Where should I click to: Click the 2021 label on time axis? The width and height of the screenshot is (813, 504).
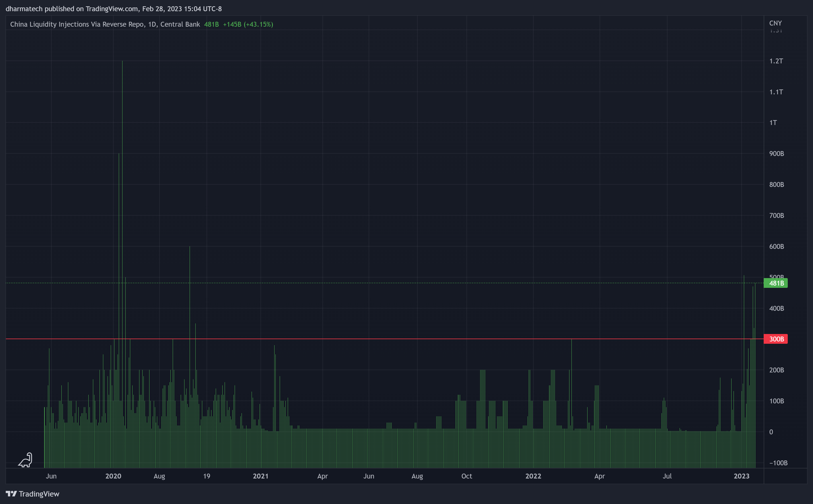(260, 476)
